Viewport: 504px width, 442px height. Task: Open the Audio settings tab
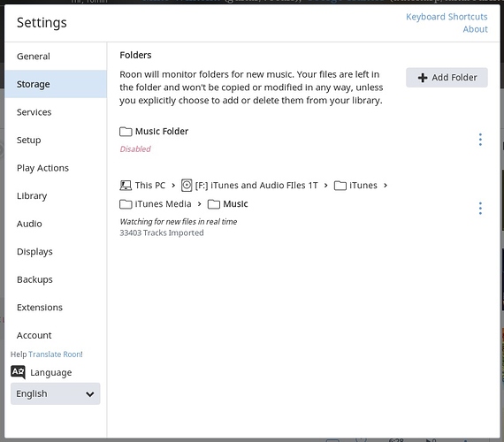(x=56, y=224)
